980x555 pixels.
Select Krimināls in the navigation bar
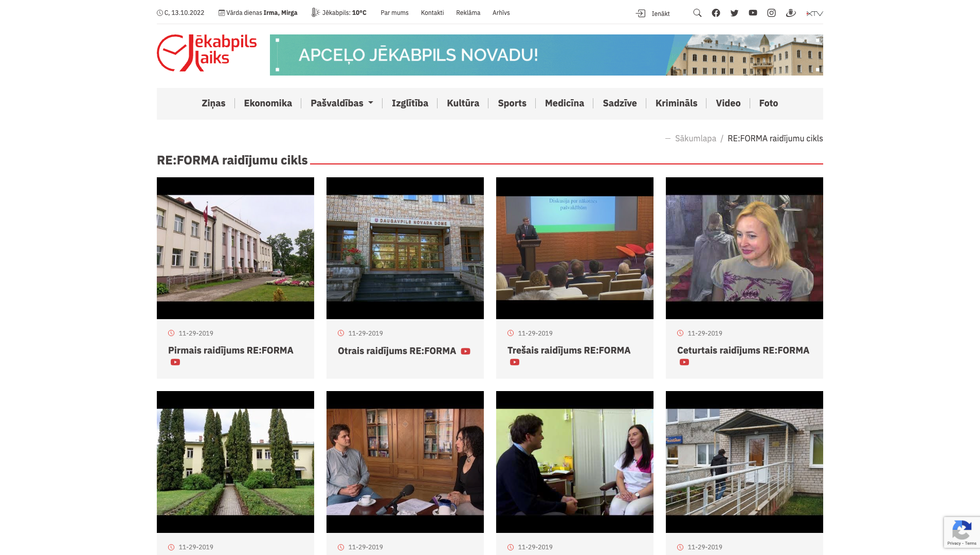[676, 103]
